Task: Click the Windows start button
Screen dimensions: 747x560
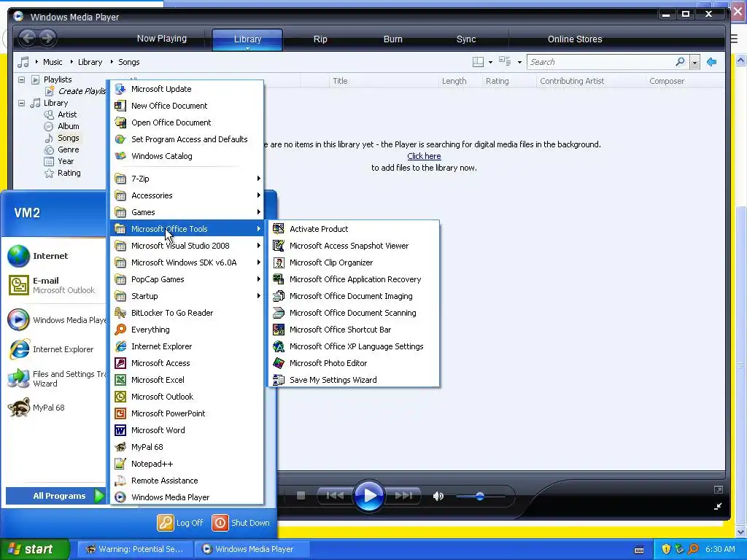Action: click(x=34, y=549)
